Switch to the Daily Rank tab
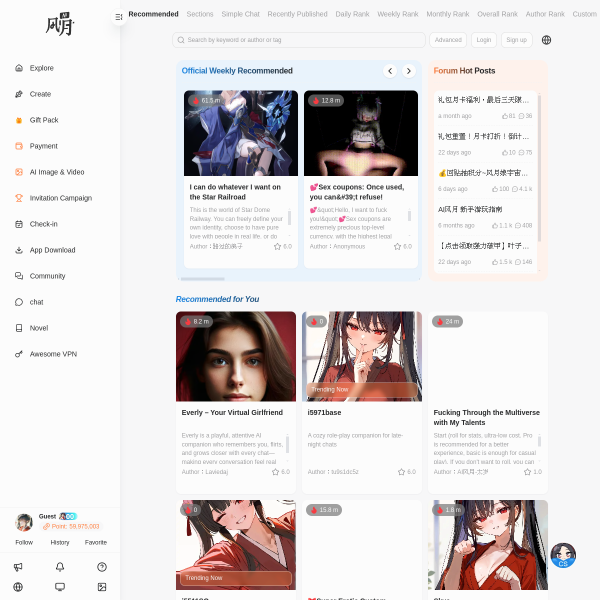 coord(352,14)
